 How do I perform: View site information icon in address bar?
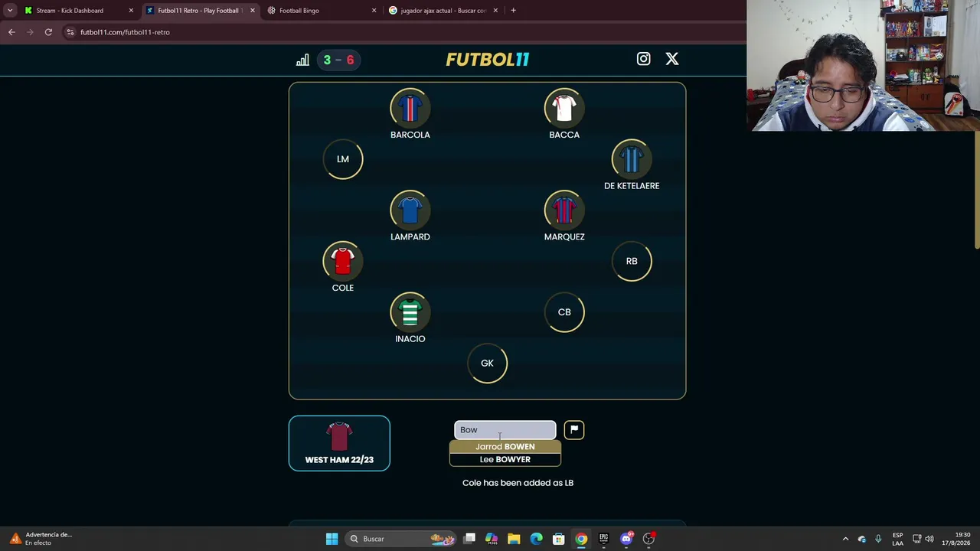click(x=70, y=32)
